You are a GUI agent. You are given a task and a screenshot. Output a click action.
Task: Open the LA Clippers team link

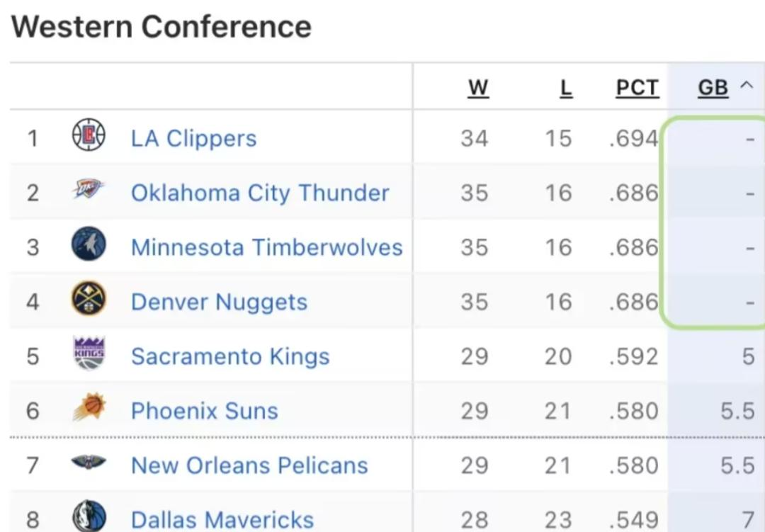pos(193,138)
